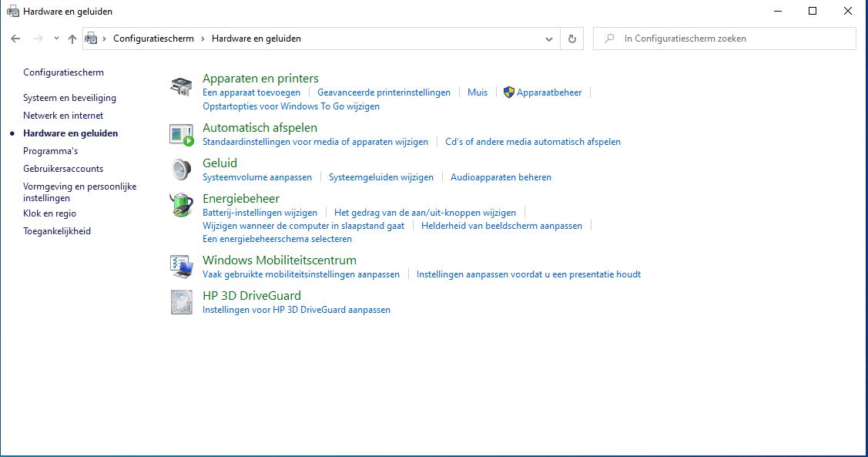Click Systeemgeluiden wijzigen
868x457 pixels.
(380, 177)
